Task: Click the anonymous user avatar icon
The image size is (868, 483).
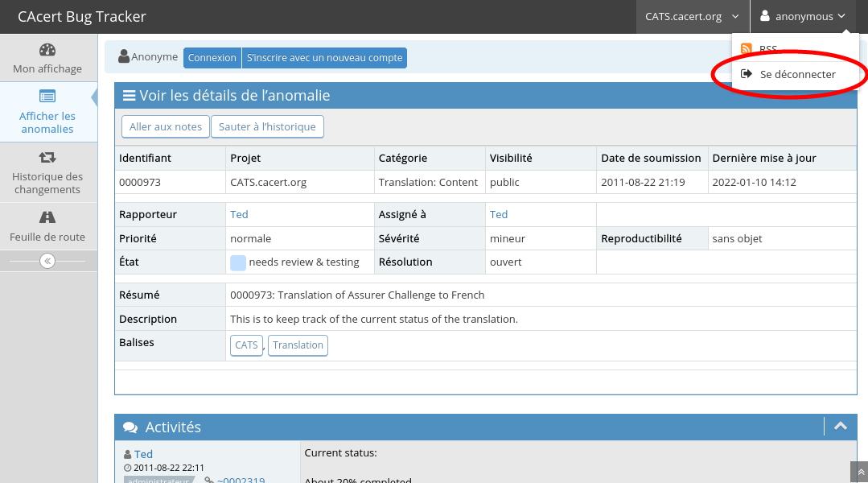Action: point(765,16)
